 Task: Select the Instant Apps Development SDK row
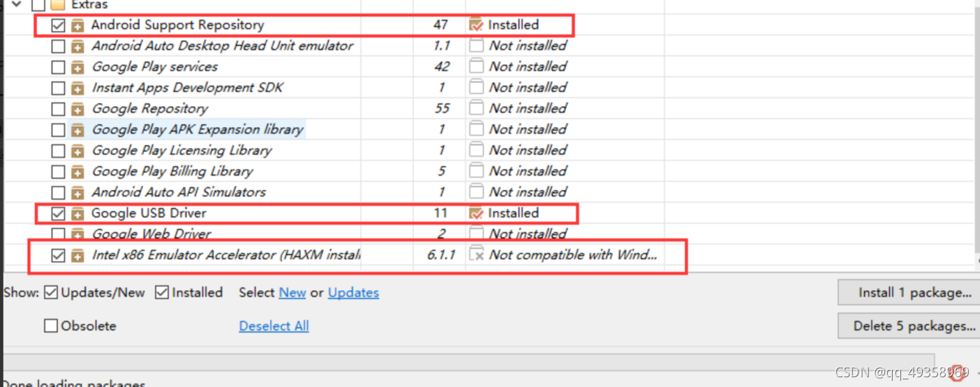click(187, 88)
